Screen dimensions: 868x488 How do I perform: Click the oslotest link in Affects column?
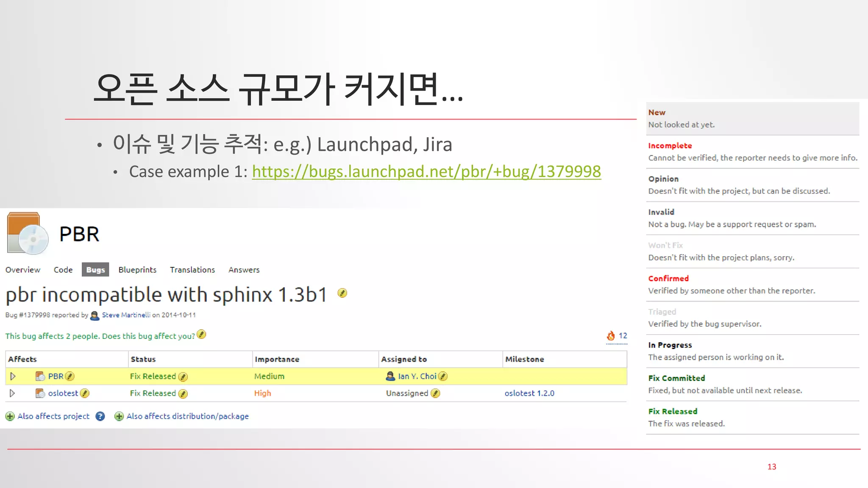(x=63, y=393)
